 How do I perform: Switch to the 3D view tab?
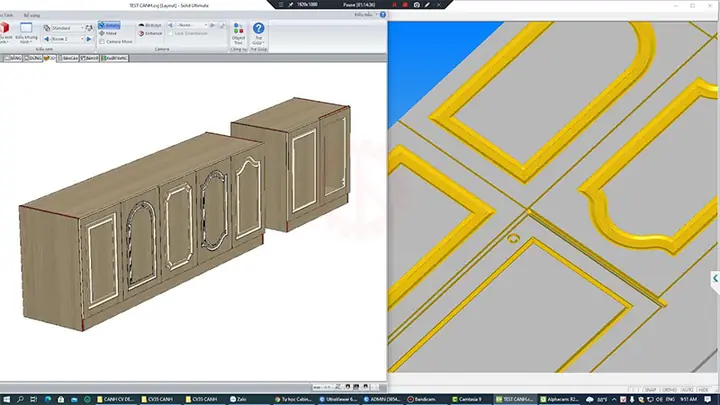tap(50, 58)
